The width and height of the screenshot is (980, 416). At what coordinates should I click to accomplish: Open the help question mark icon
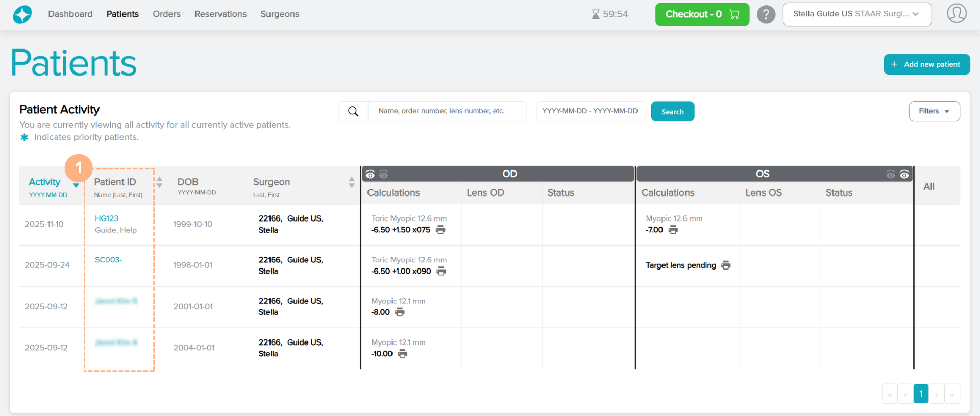click(766, 14)
